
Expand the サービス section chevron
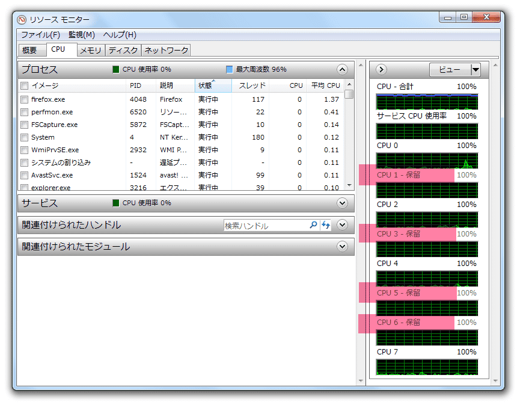(342, 203)
